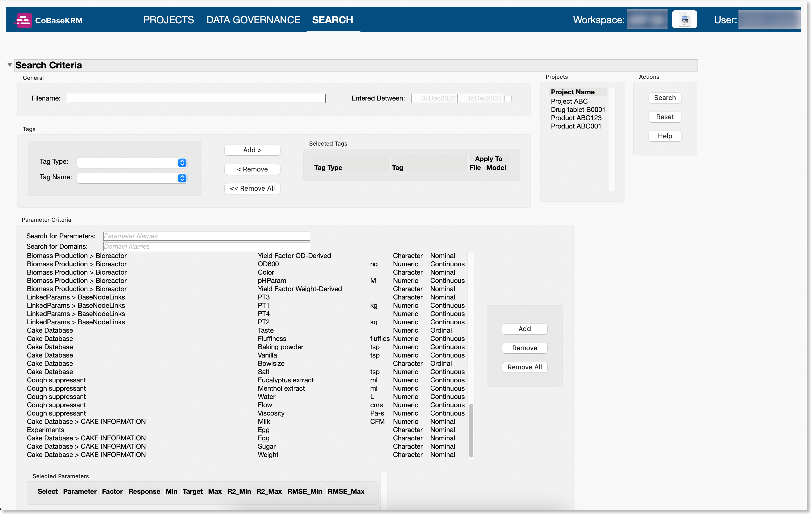812x515 pixels.
Task: Select the Experiments Egg row
Action: tap(246, 430)
